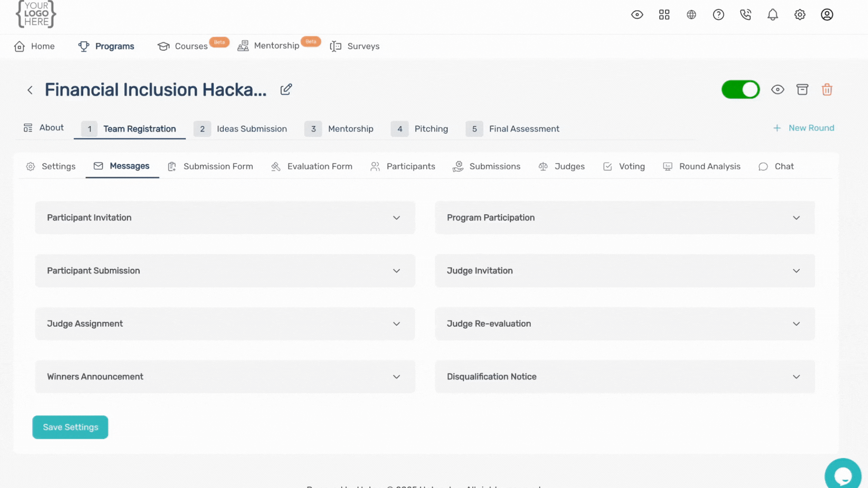The height and width of the screenshot is (488, 868).
Task: Open the apps grid icon
Action: 664,15
